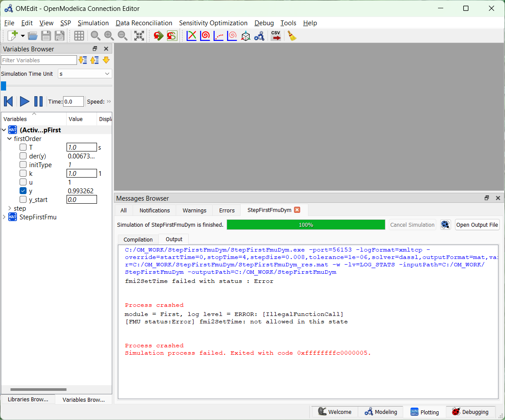Open the Simulation menu
The height and width of the screenshot is (420, 505).
tap(93, 23)
